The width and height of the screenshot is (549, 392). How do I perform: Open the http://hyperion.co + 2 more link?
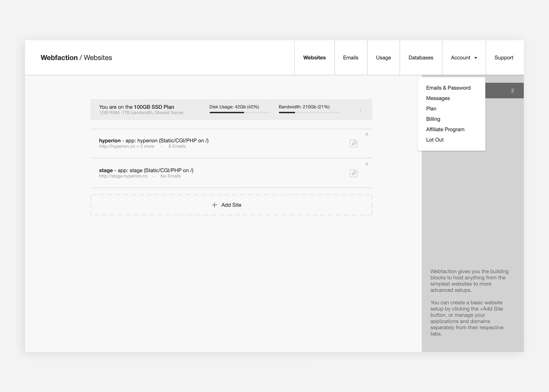coord(127,146)
